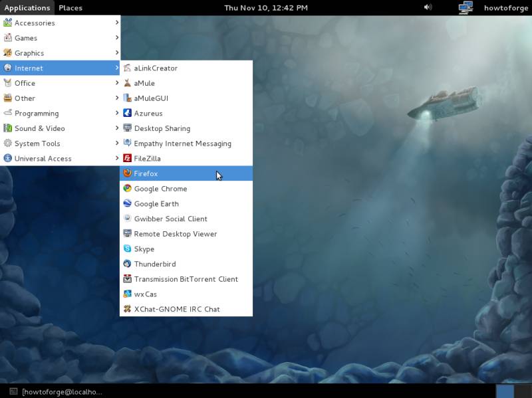Launch FileZilla
Viewport: 532px width, 398px height.
pos(186,158)
